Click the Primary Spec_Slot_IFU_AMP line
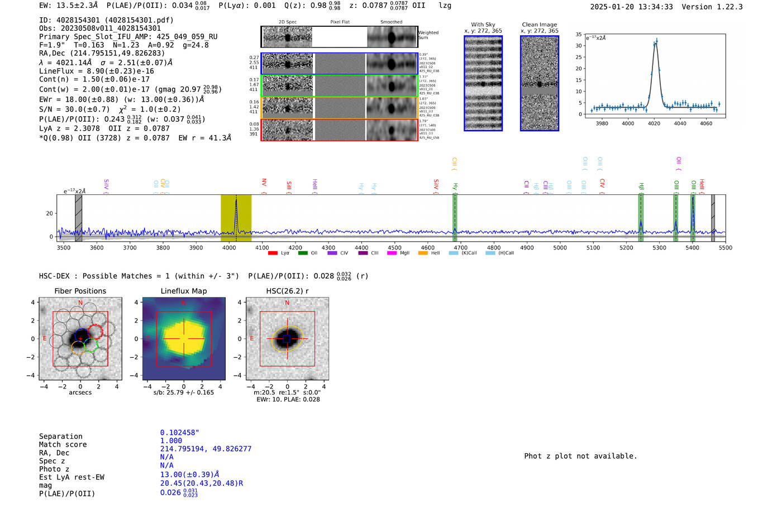This screenshot has height=532, width=782. point(128,37)
